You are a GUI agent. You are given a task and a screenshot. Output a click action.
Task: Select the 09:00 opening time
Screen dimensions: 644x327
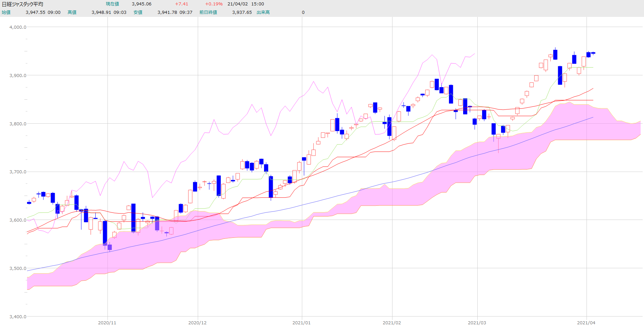[54, 12]
